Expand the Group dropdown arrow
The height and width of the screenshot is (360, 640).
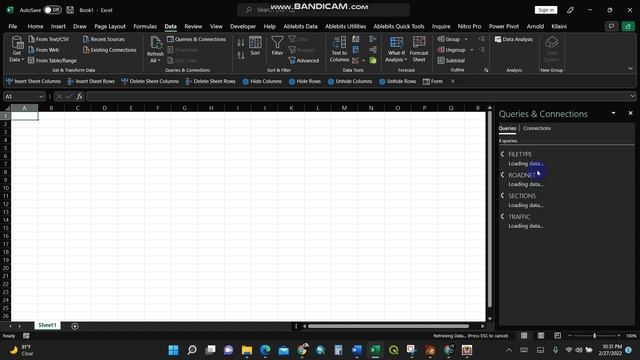point(466,39)
